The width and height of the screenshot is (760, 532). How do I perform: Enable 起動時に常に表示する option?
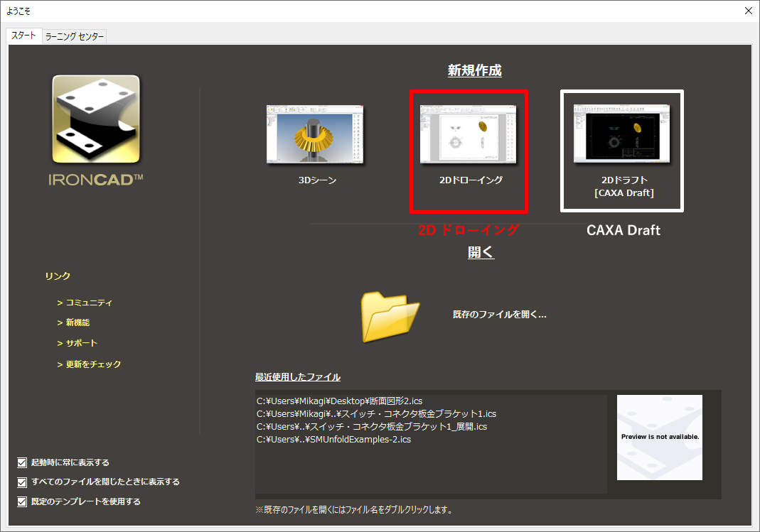22,462
